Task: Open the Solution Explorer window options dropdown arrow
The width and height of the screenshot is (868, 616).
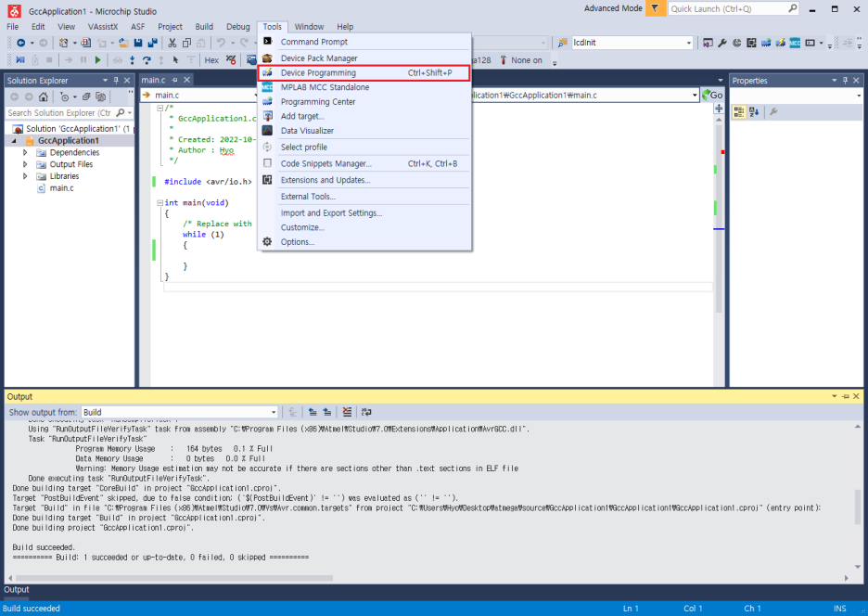Action: (105, 81)
